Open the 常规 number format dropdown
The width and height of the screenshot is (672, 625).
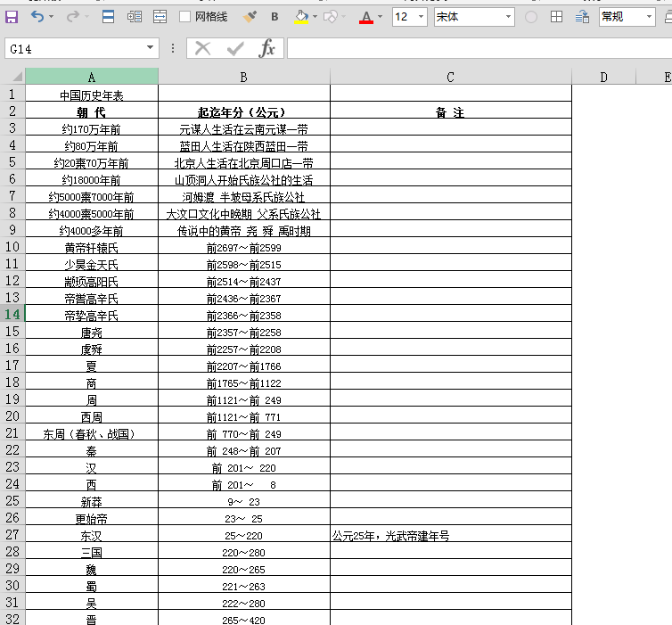click(649, 17)
